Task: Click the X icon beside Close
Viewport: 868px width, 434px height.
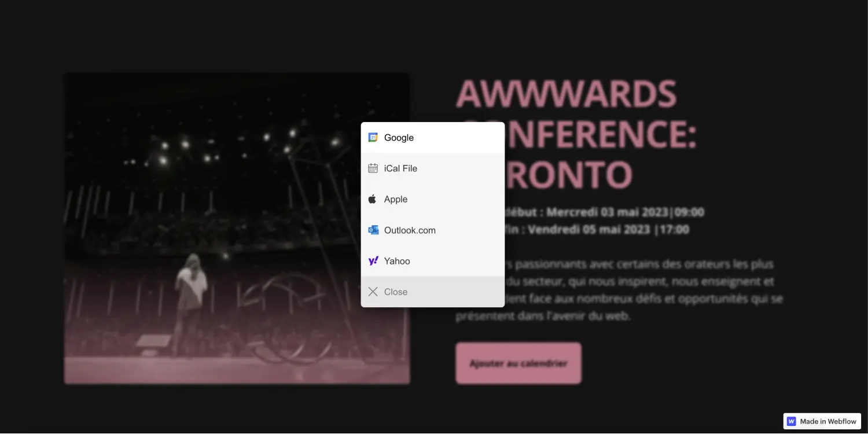Action: coord(373,292)
